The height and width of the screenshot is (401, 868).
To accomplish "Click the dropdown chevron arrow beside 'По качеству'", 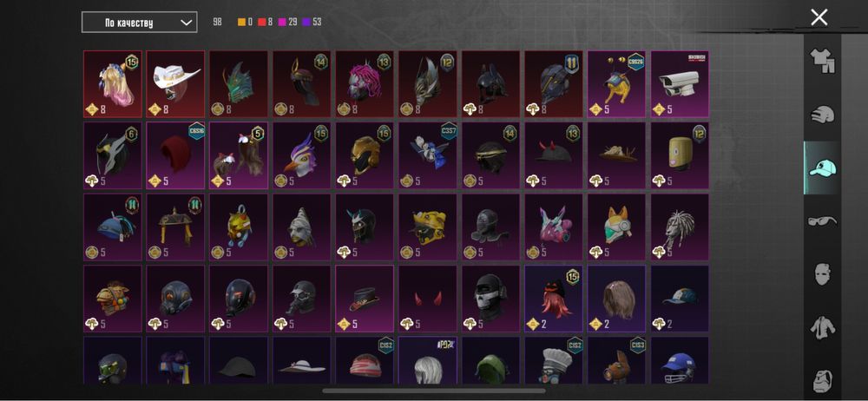I will (187, 23).
